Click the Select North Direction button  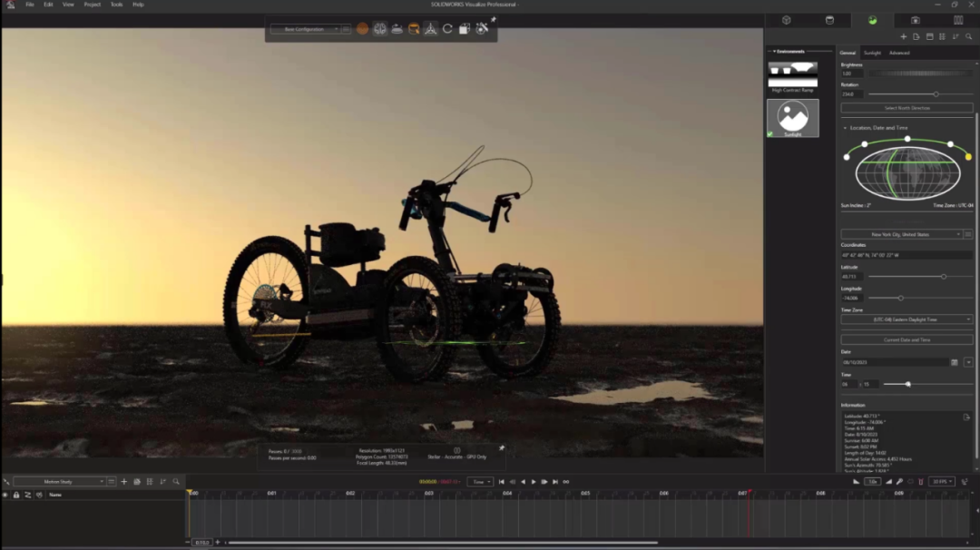(906, 108)
